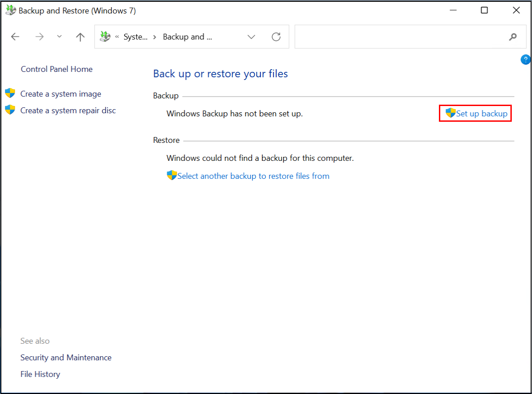Click the Back navigation arrow
This screenshot has width=532, height=394.
pos(15,37)
